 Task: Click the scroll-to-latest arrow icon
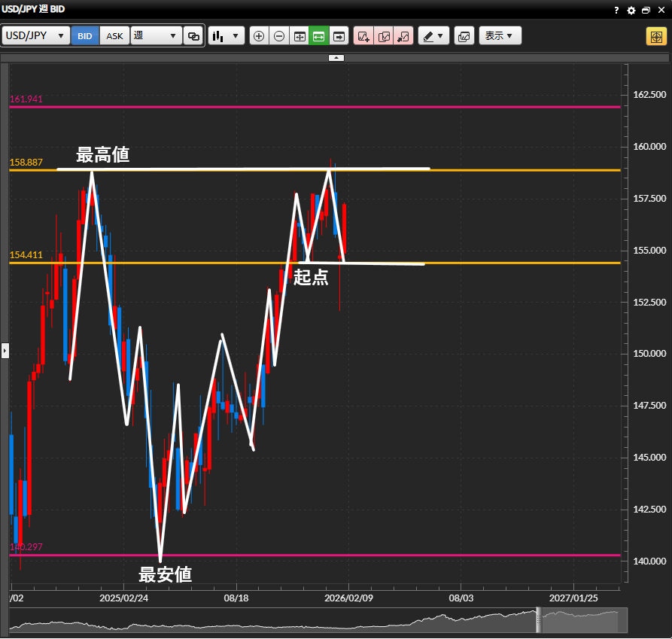339,36
